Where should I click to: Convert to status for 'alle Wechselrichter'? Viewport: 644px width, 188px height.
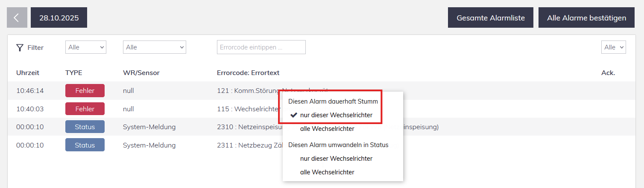[x=327, y=172]
